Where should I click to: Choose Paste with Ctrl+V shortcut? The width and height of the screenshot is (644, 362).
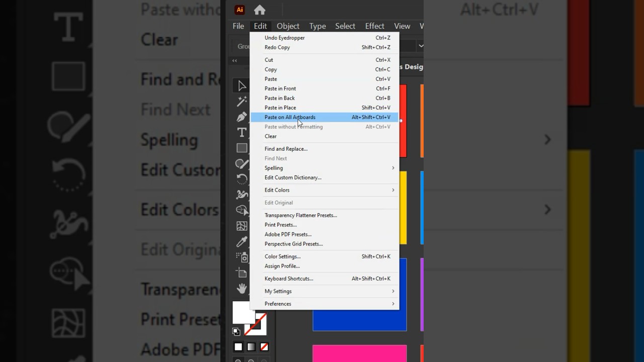(x=325, y=79)
